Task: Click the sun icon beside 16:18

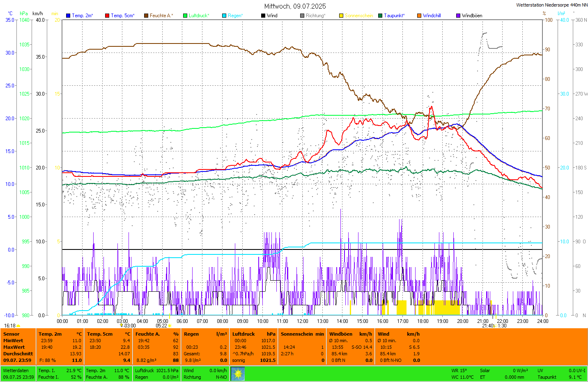Action: [x=18, y=326]
